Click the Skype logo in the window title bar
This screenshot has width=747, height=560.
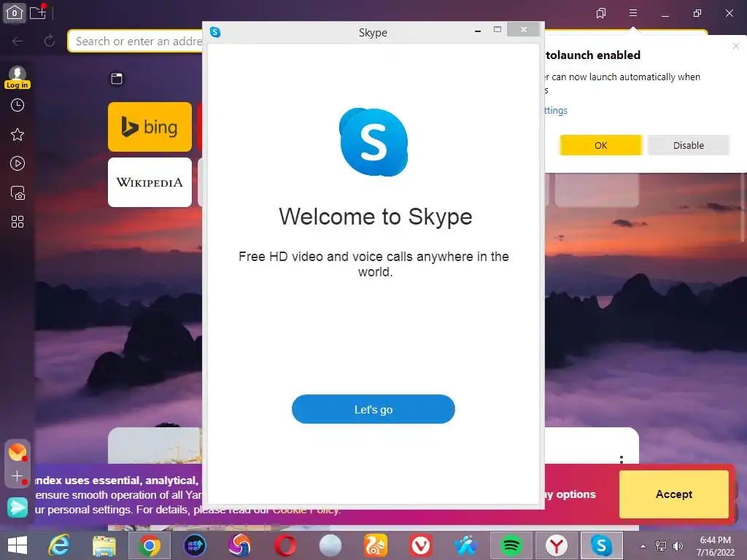click(215, 32)
